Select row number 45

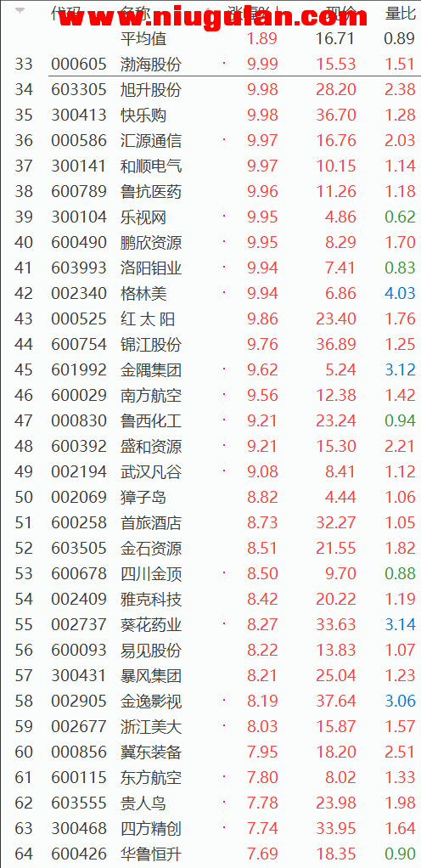tap(24, 369)
